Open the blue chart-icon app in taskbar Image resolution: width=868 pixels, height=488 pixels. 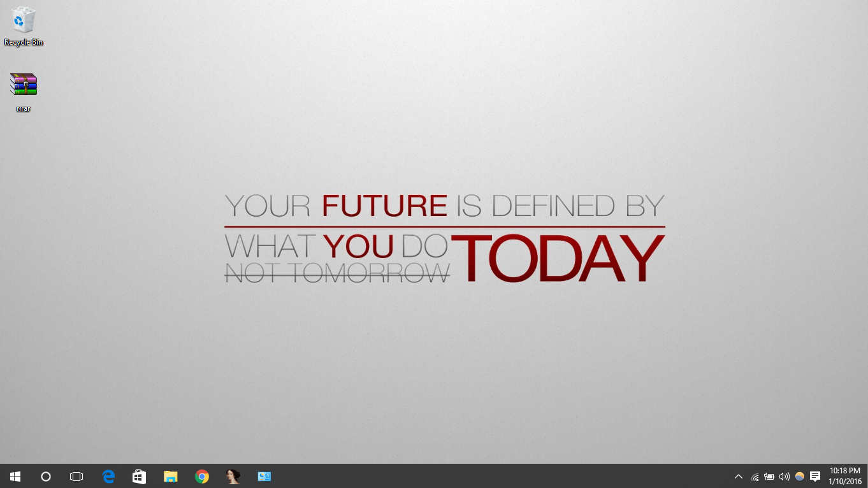tap(264, 476)
